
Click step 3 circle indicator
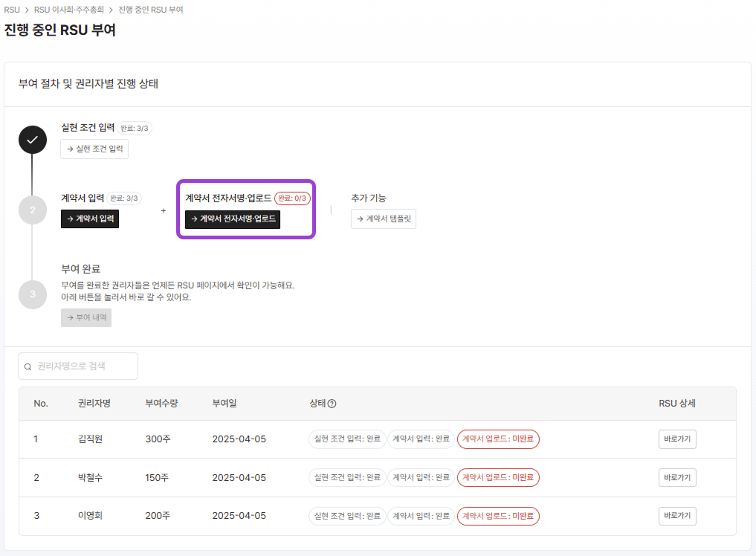click(32, 294)
